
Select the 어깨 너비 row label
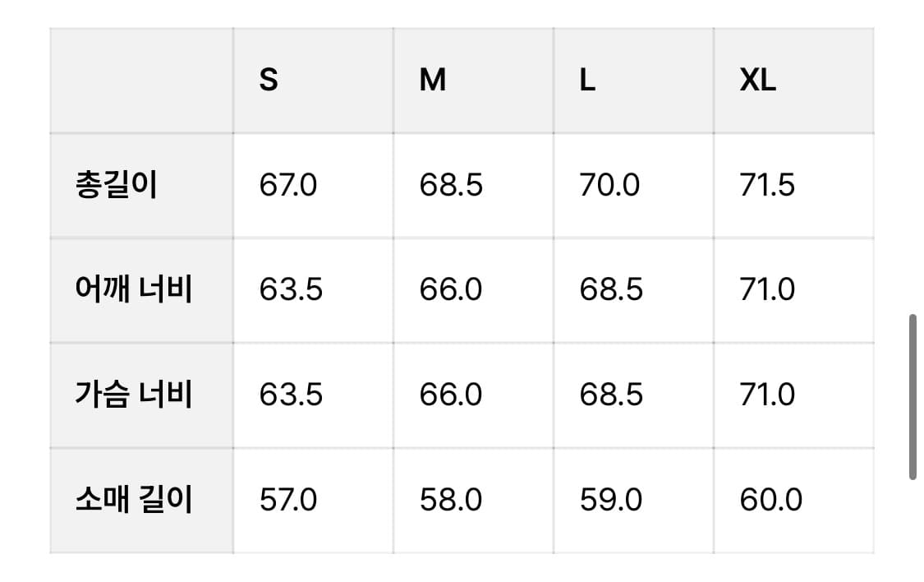[132, 290]
